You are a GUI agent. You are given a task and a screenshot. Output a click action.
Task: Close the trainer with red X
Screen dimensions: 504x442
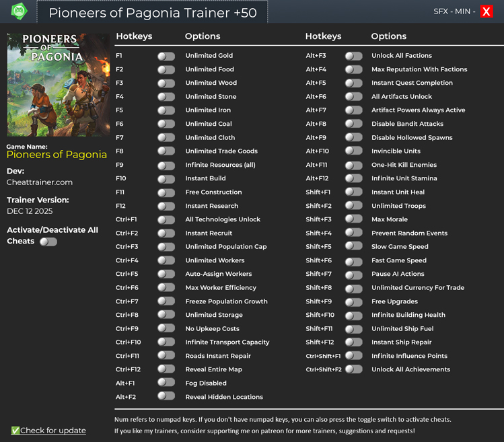(x=487, y=11)
